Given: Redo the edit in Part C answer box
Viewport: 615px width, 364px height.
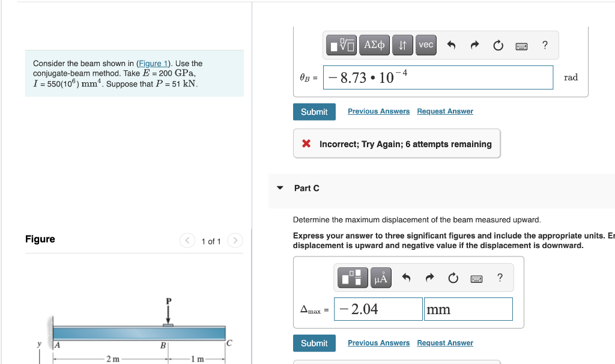Looking at the screenshot, I should (x=429, y=278).
